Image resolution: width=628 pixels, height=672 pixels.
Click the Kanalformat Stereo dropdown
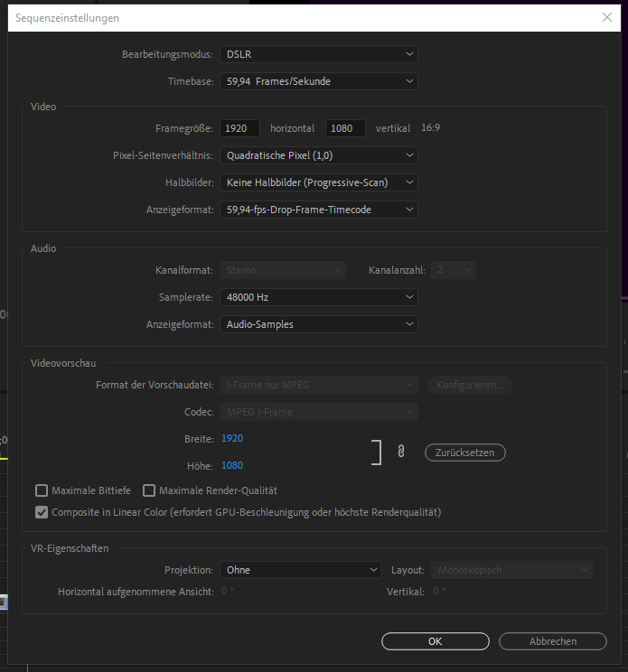click(x=283, y=270)
